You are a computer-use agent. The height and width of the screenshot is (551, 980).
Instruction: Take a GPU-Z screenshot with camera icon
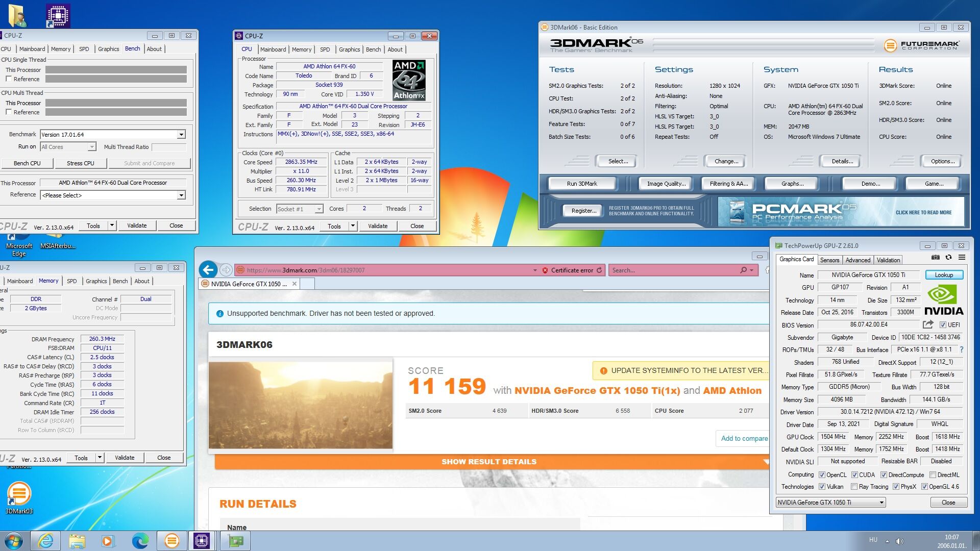coord(935,258)
